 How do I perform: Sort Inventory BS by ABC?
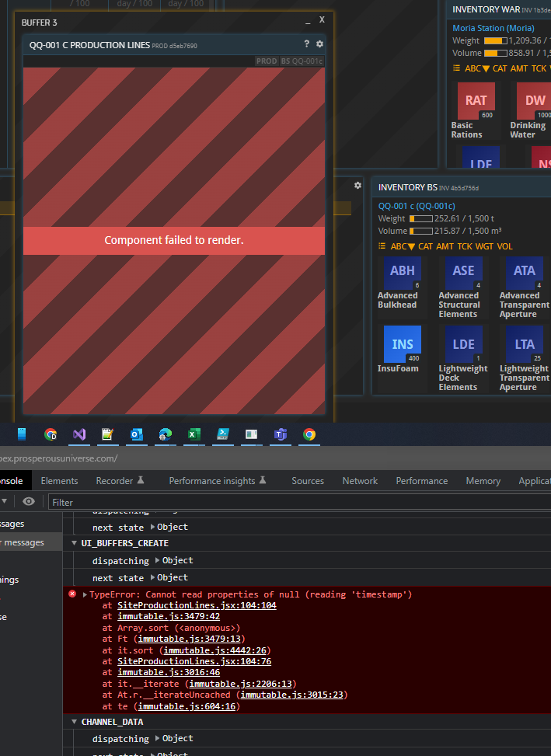(403, 246)
